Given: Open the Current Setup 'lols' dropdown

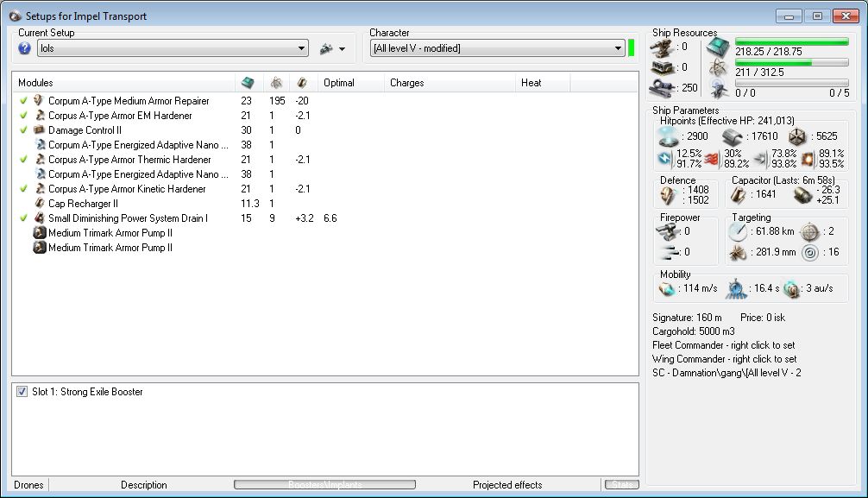Looking at the screenshot, I should pyautogui.click(x=173, y=48).
